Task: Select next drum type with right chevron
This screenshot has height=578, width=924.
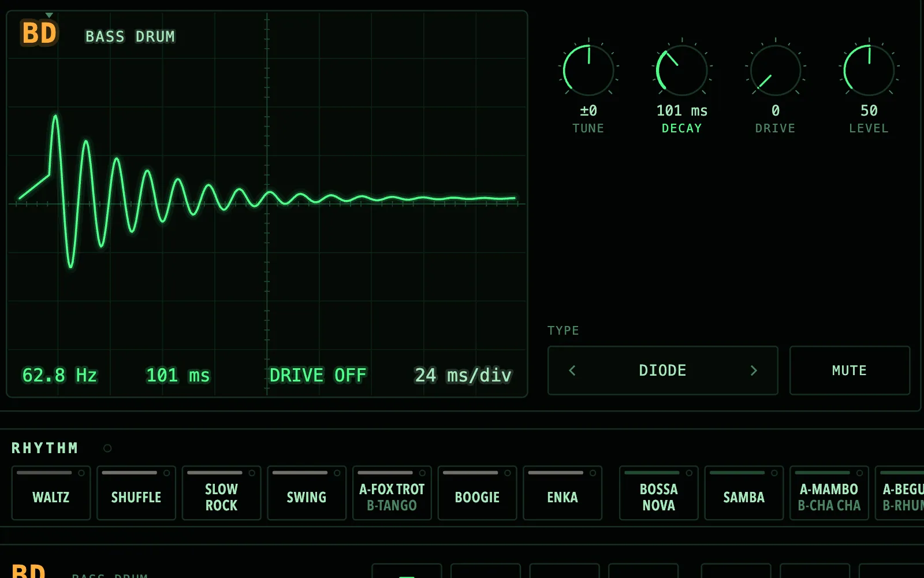Action: pyautogui.click(x=754, y=370)
